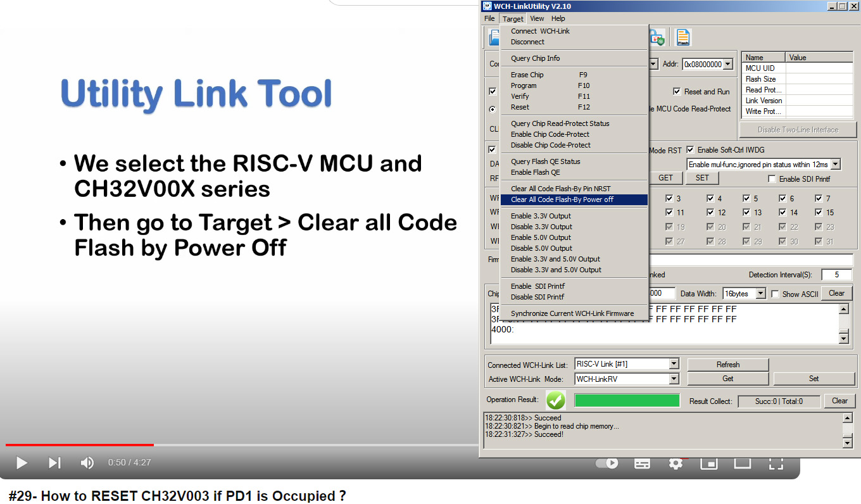Click the Flash file toolbar icon

pyautogui.click(x=683, y=37)
